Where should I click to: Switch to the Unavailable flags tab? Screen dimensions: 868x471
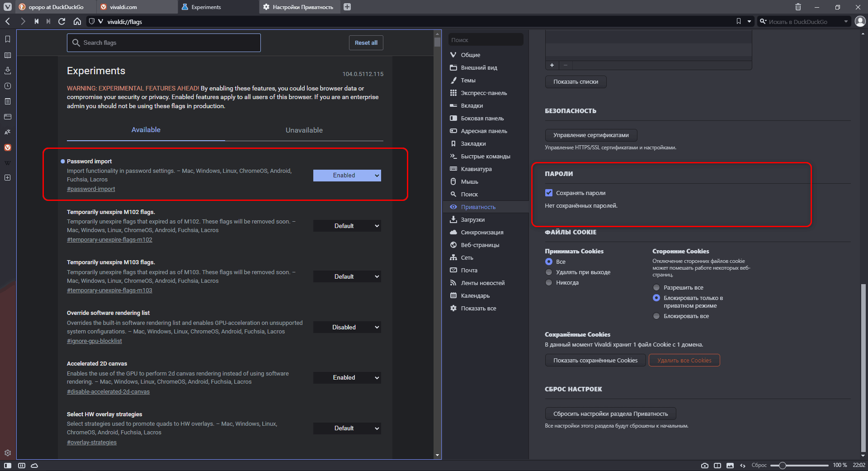point(304,130)
